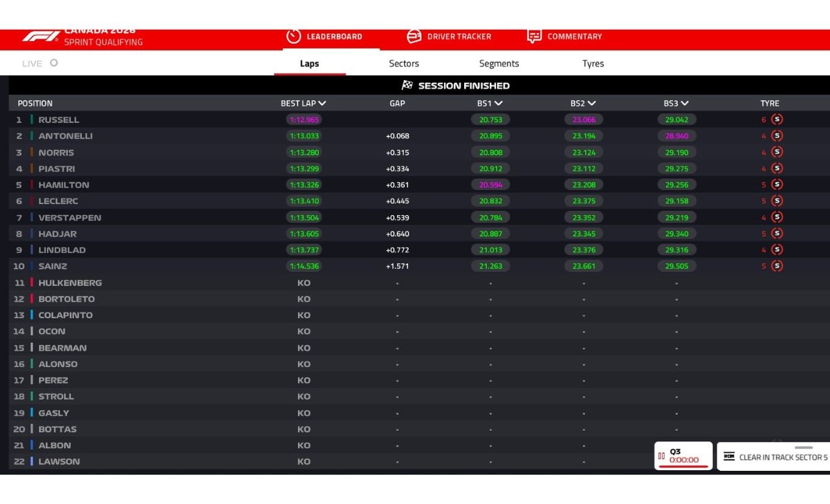Viewport: 830px width, 504px height.
Task: Click Sainz's soft tyre icon
Action: click(x=777, y=266)
